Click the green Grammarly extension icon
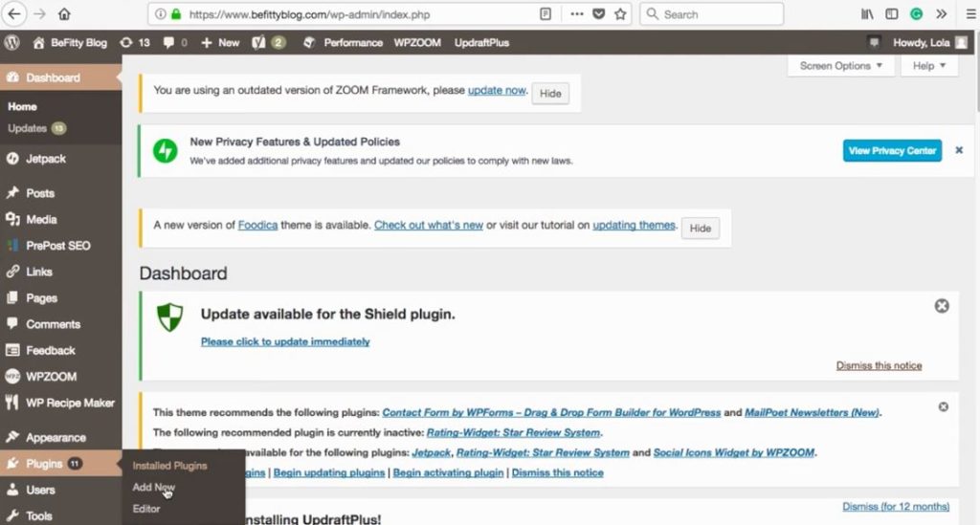The image size is (980, 525). [x=916, y=13]
